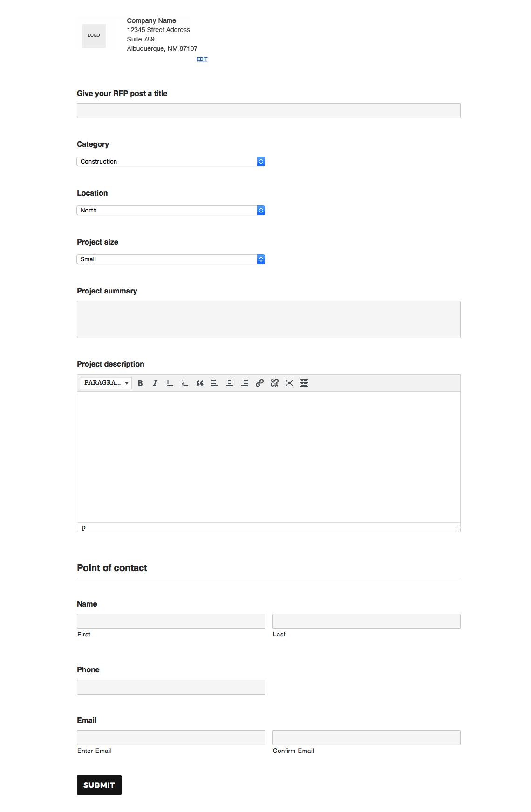Insert a numbered list in the description
Screen dimensions: 531x812
[185, 383]
